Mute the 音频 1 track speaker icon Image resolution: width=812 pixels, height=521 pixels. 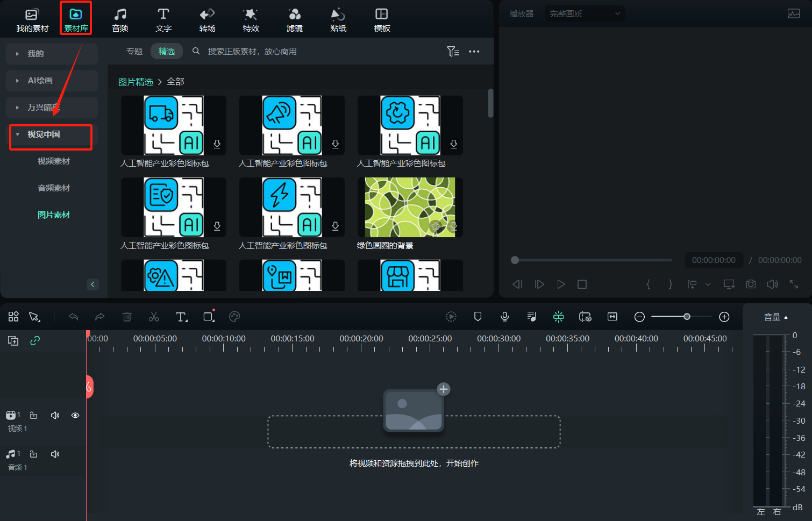(55, 454)
